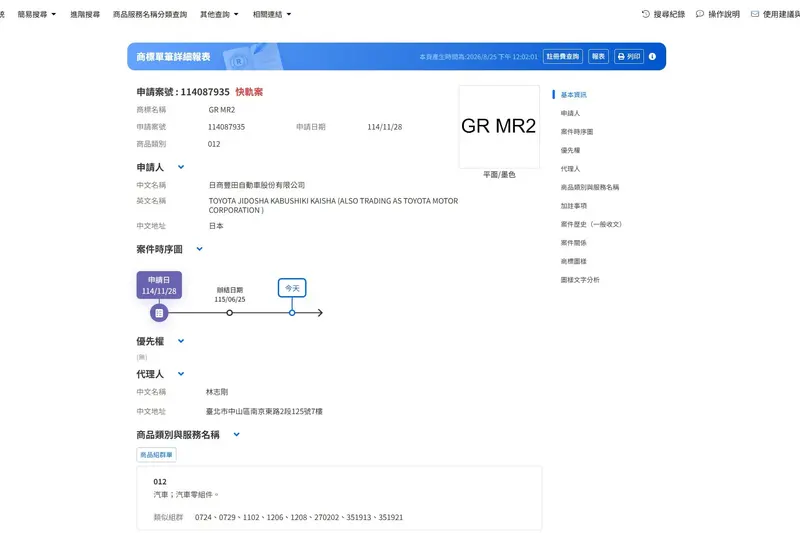The image size is (800, 533).
Task: Click the 搜尋紀錄 clock icon
Action: pyautogui.click(x=646, y=14)
